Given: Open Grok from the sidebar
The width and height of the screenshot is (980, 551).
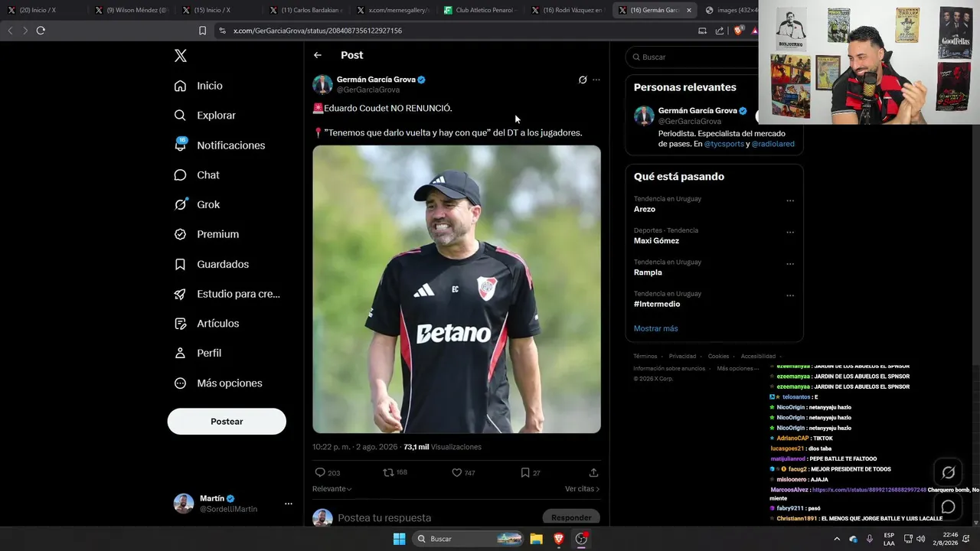Looking at the screenshot, I should (x=196, y=204).
